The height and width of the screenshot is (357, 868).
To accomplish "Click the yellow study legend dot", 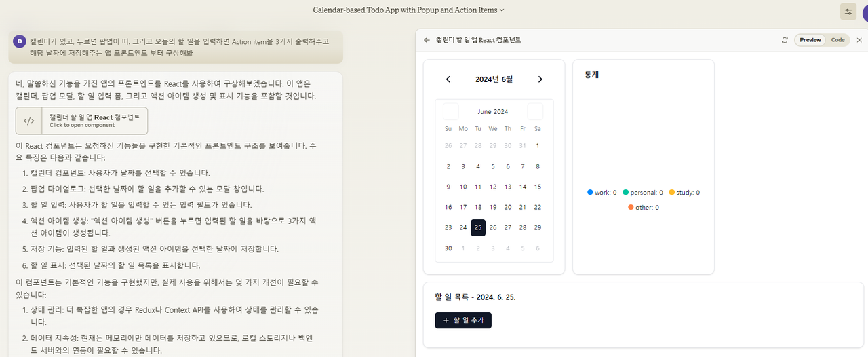I will (672, 193).
